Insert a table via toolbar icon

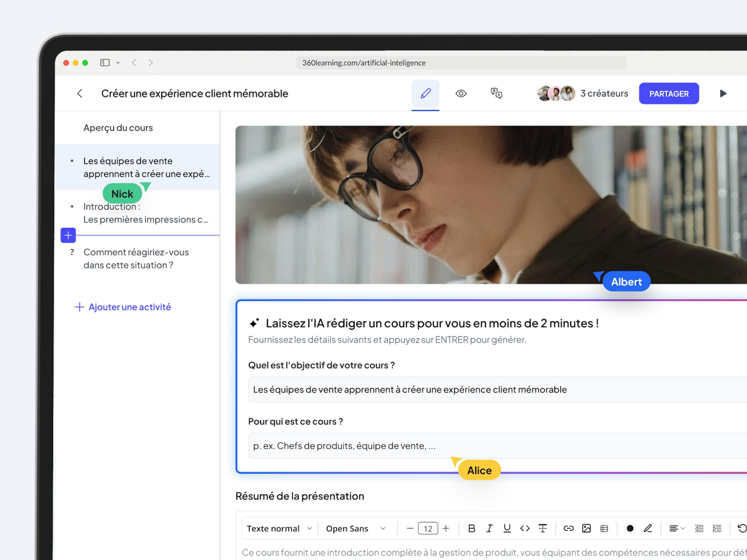point(604,528)
